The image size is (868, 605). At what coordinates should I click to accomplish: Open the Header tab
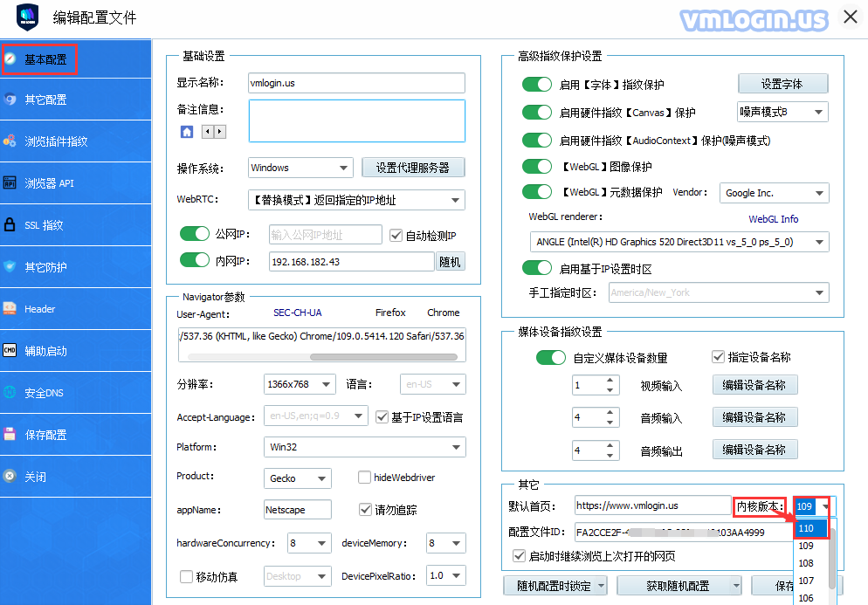coord(75,309)
